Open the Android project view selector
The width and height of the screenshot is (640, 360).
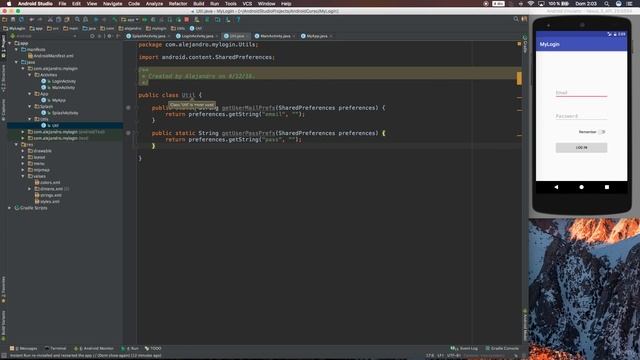(44, 36)
